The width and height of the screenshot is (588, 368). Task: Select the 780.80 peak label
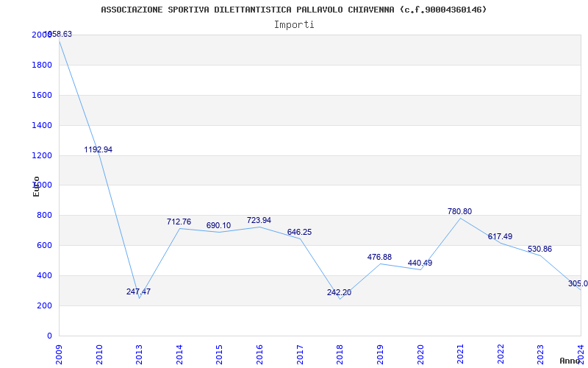(x=460, y=211)
